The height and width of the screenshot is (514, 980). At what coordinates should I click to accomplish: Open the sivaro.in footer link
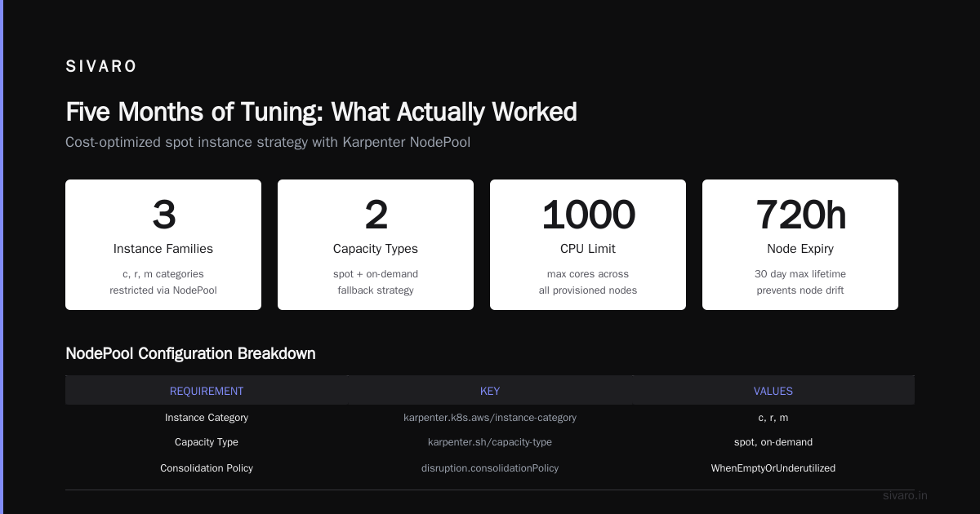point(905,495)
